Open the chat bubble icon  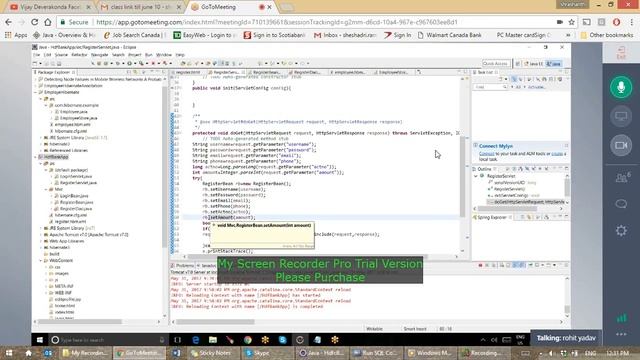click(621, 204)
